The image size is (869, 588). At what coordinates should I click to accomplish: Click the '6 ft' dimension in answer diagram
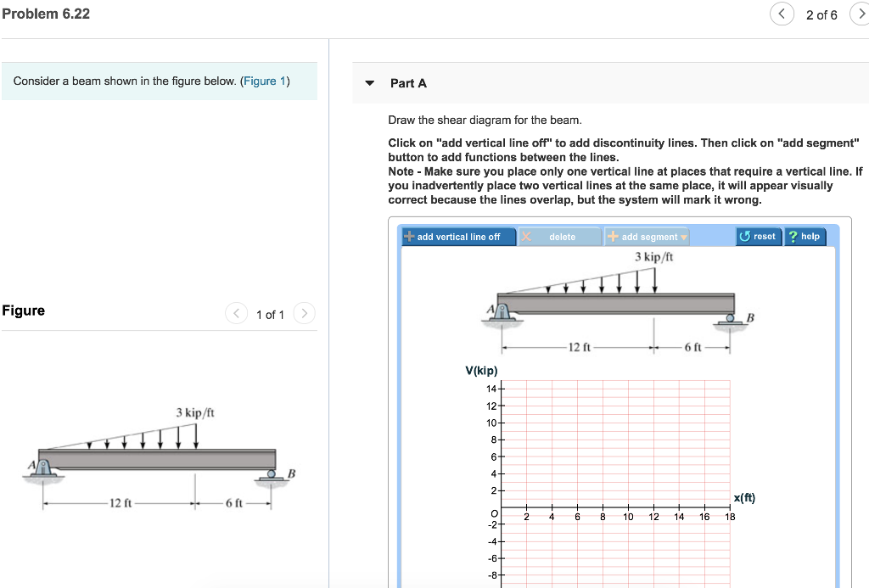[x=692, y=348]
